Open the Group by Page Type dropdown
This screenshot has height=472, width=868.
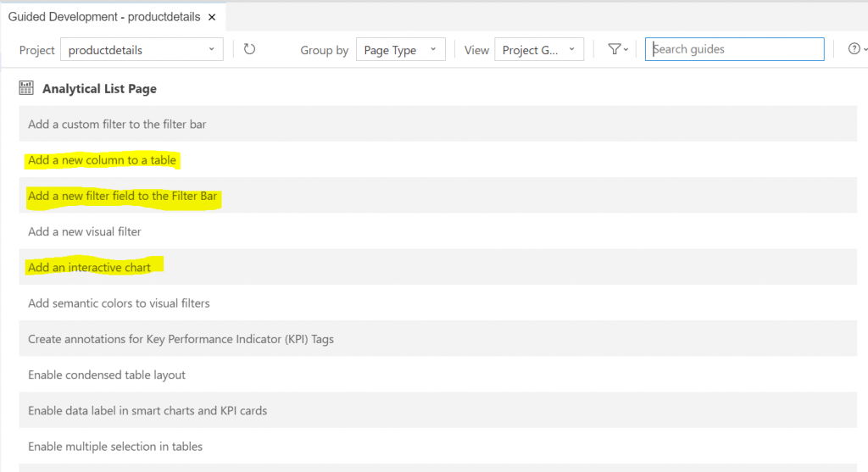(x=401, y=50)
